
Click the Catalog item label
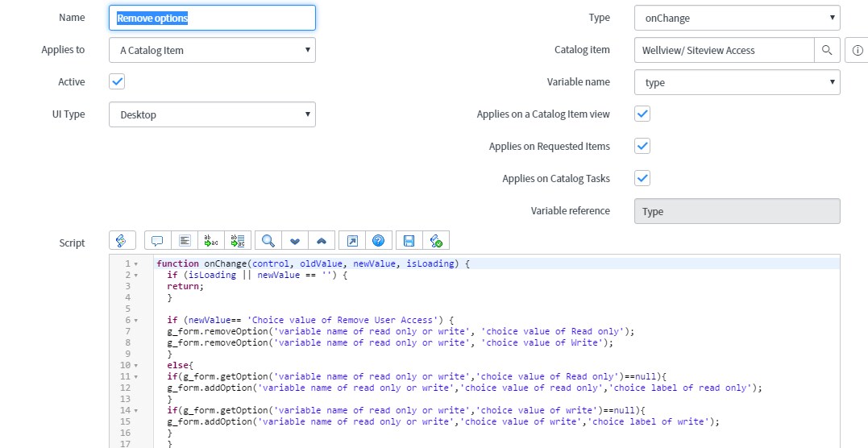[x=582, y=49]
